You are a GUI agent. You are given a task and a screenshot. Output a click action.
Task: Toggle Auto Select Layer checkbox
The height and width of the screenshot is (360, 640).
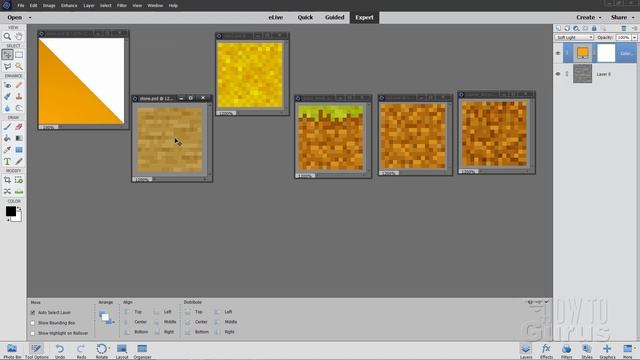click(x=33, y=312)
